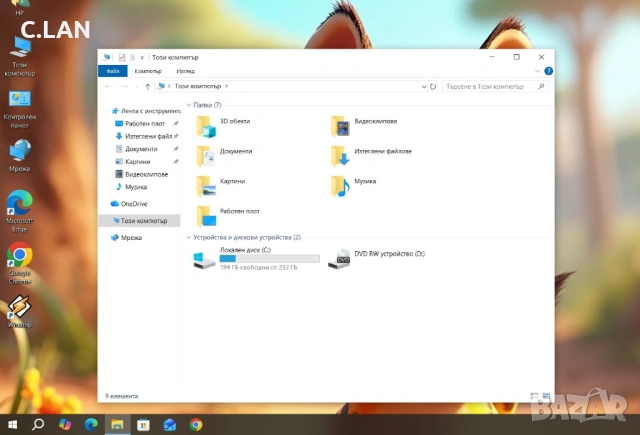Select the Локален диск (C:) drive icon

click(205, 259)
